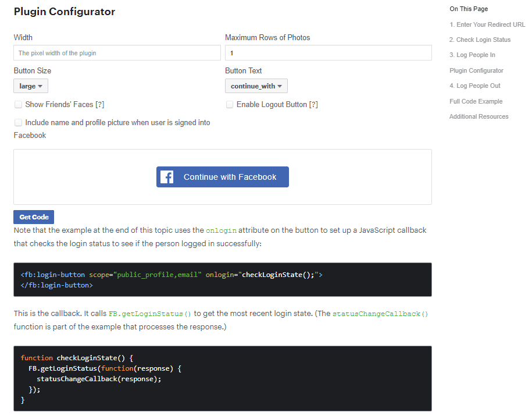This screenshot has width=532, height=419.
Task: Navigate to 'Enter Your Redirect URL' section
Action: (x=487, y=24)
